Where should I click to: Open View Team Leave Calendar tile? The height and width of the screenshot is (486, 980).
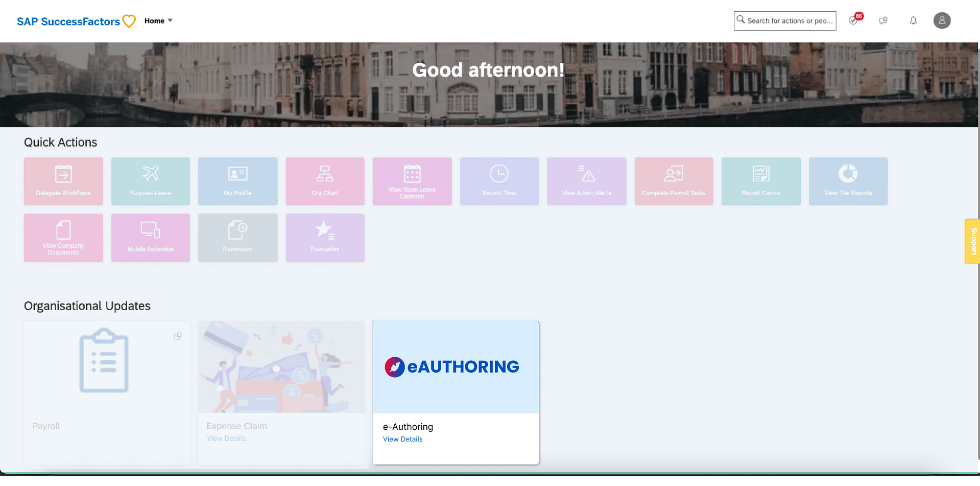pyautogui.click(x=412, y=181)
